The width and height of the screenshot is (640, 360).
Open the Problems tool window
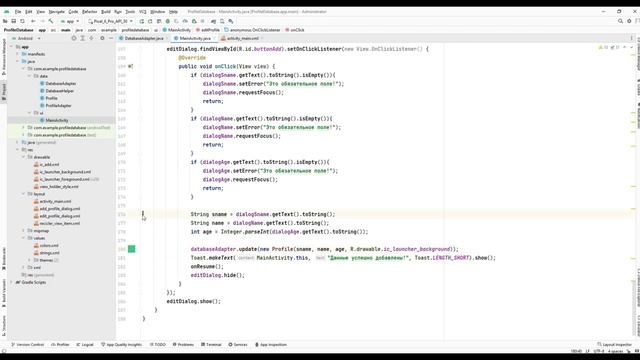183,345
